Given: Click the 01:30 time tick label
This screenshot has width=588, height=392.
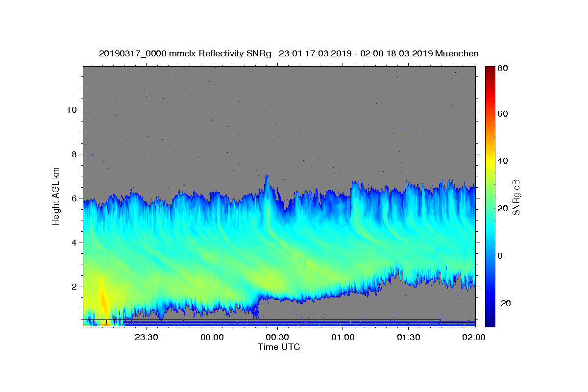Looking at the screenshot, I should (x=409, y=337).
